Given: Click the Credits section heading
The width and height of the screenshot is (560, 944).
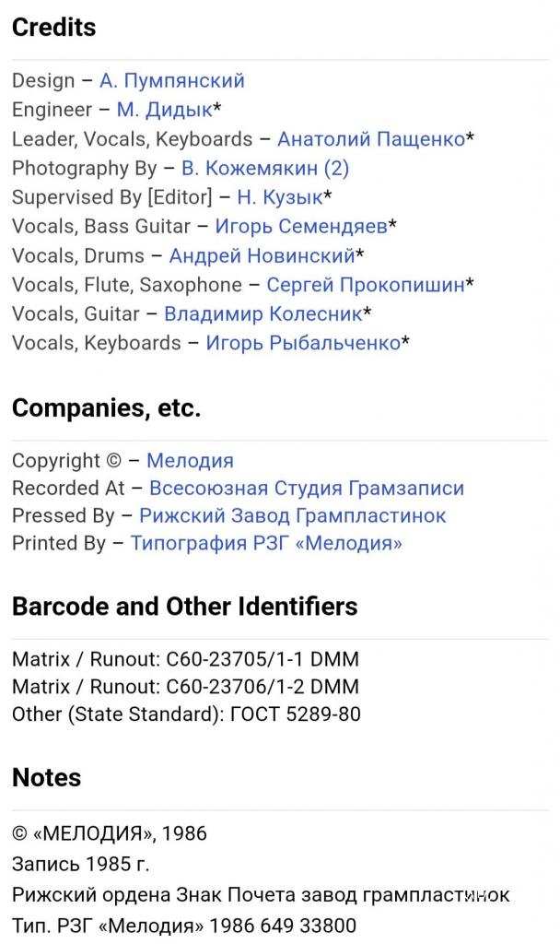Looking at the screenshot, I should click(53, 28).
